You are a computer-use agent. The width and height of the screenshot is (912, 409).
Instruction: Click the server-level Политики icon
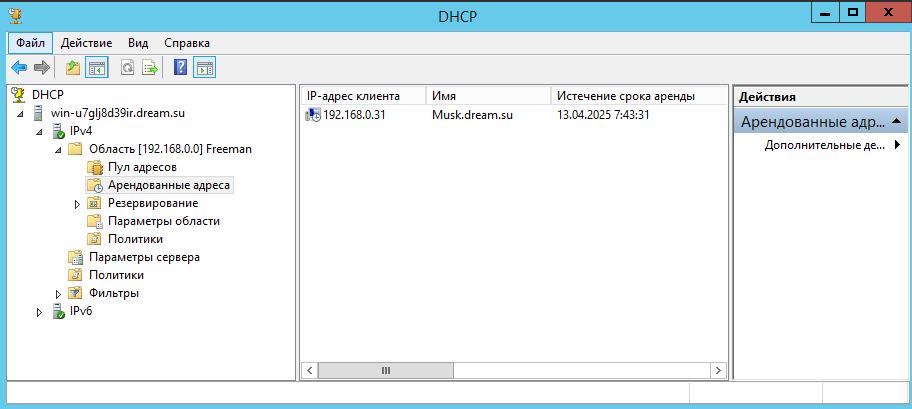75,275
